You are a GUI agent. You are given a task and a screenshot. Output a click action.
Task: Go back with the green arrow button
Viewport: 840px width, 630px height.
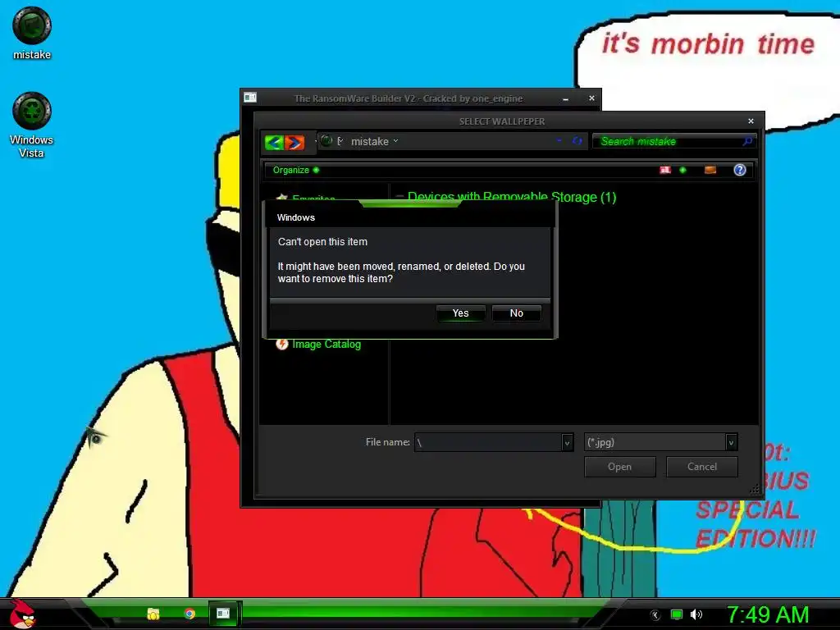click(274, 143)
